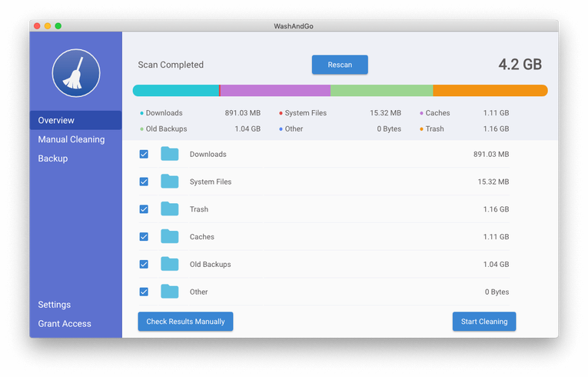Click the Start Cleaning button
The image size is (588, 377).
[x=484, y=322]
